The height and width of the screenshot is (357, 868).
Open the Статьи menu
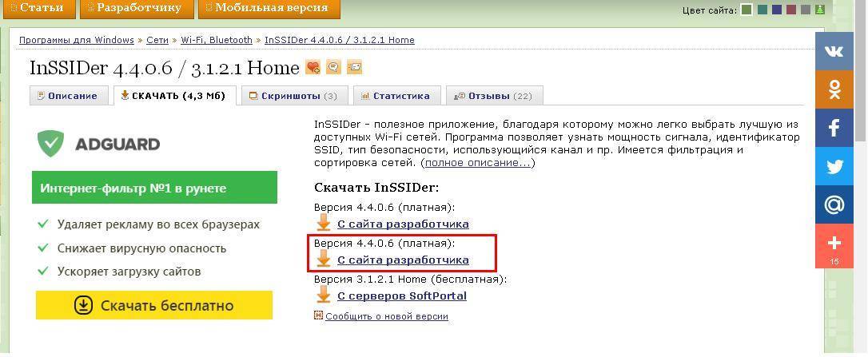[x=38, y=8]
